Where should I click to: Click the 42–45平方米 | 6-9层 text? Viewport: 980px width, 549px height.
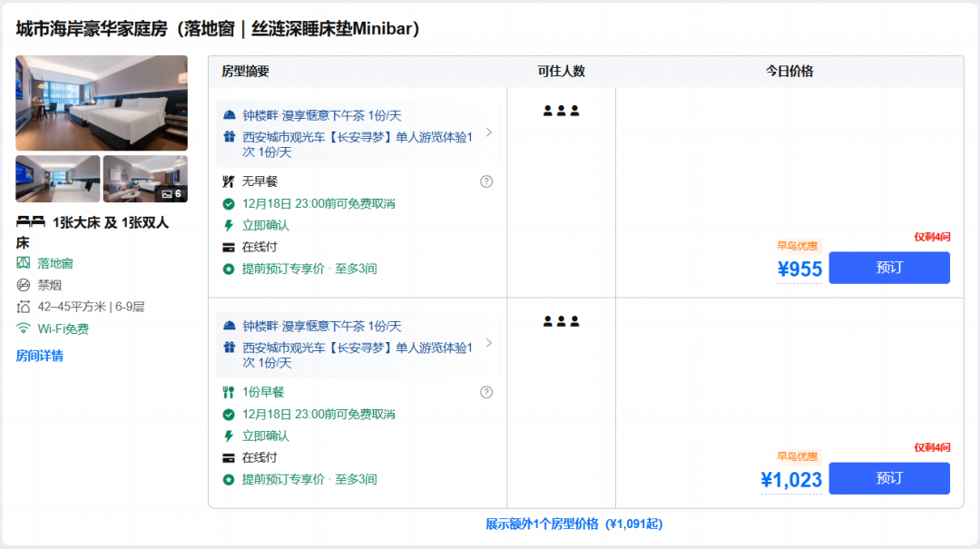tap(92, 307)
